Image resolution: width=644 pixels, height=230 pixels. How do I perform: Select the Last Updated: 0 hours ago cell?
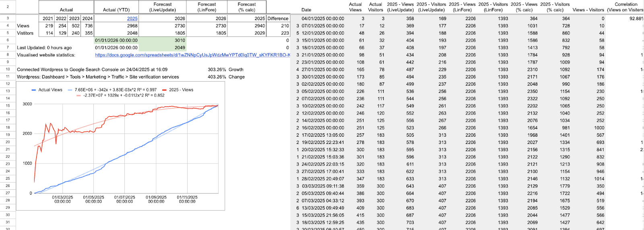tap(44, 47)
